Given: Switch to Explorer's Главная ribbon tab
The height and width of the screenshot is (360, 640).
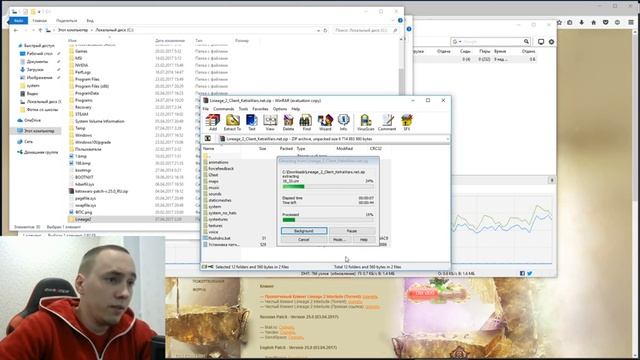Looking at the screenshot, I should pos(40,20).
